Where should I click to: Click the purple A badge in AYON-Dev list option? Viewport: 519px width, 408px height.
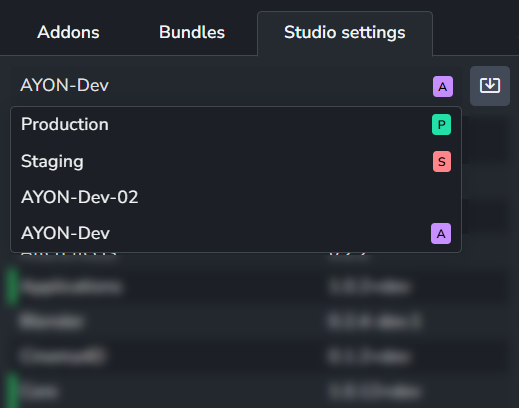coord(441,234)
